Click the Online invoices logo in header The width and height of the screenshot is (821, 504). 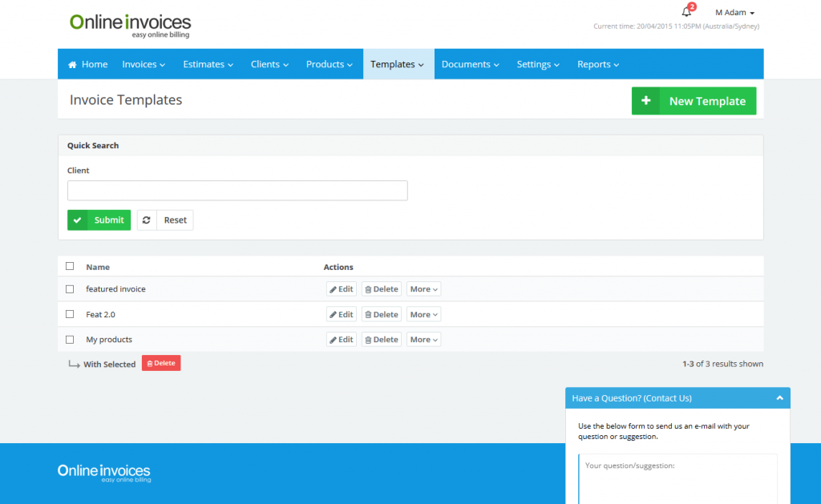pyautogui.click(x=130, y=24)
